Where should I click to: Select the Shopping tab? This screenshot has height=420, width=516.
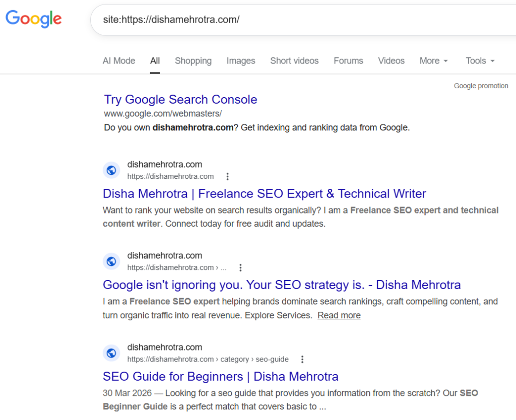193,61
